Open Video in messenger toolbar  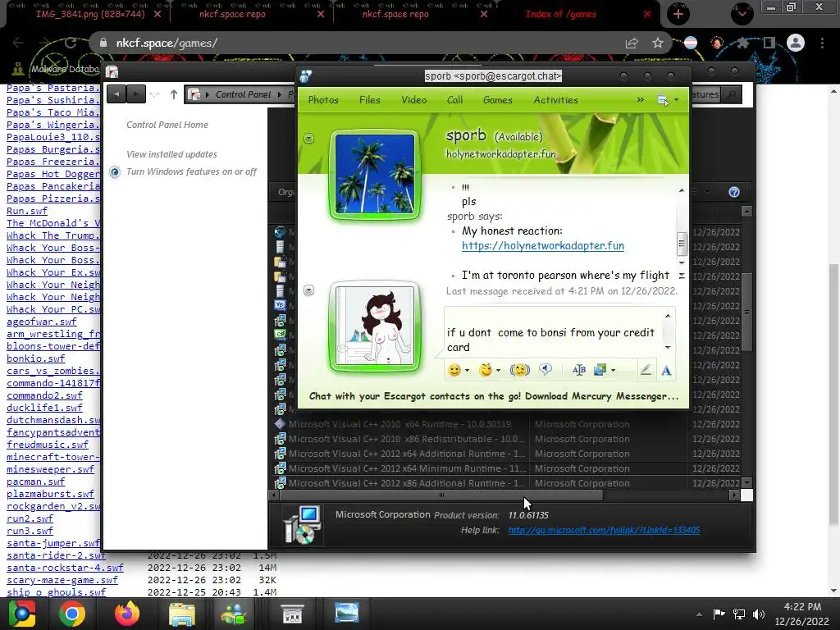pyautogui.click(x=414, y=100)
